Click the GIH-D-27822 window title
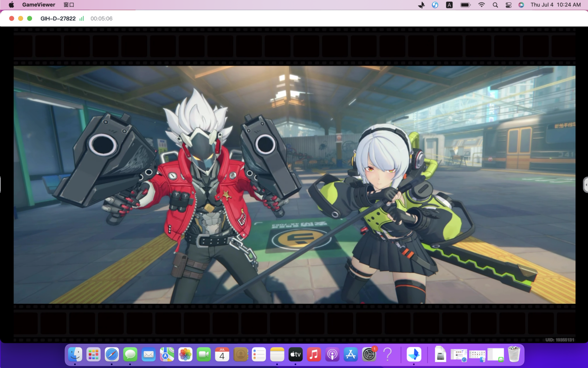Image resolution: width=588 pixels, height=368 pixels. [58, 19]
